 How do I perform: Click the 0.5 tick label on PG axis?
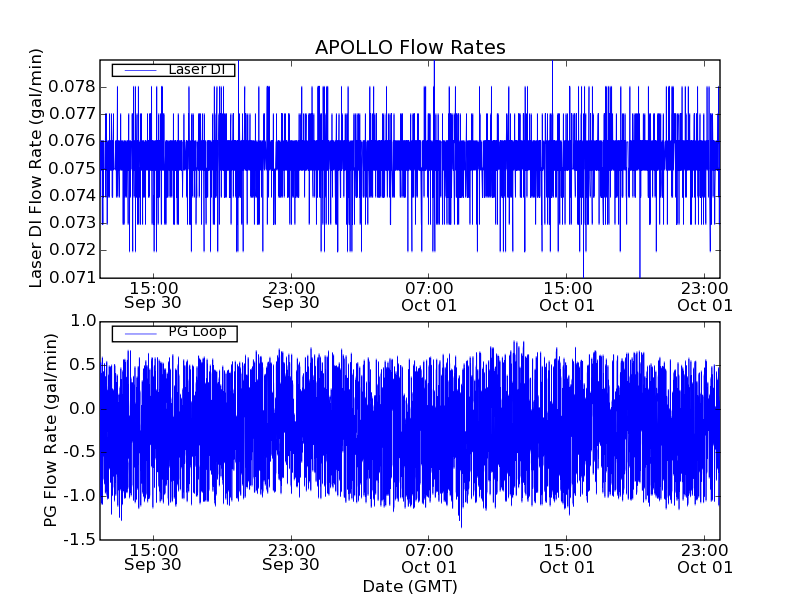pos(83,365)
